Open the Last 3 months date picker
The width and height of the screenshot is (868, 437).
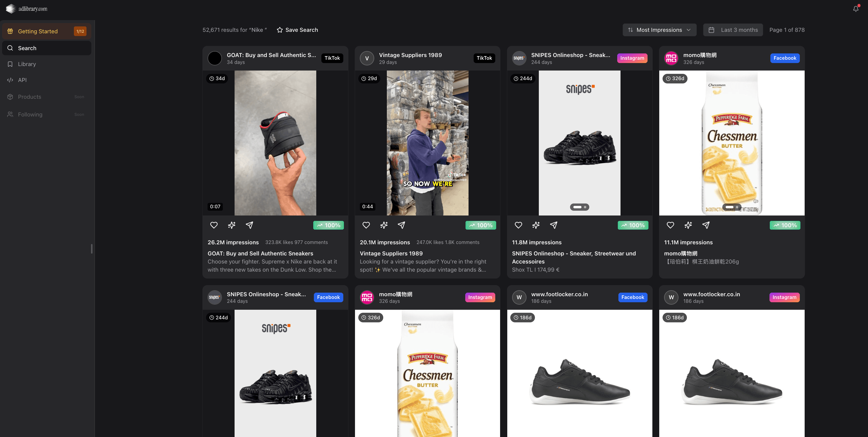[733, 30]
